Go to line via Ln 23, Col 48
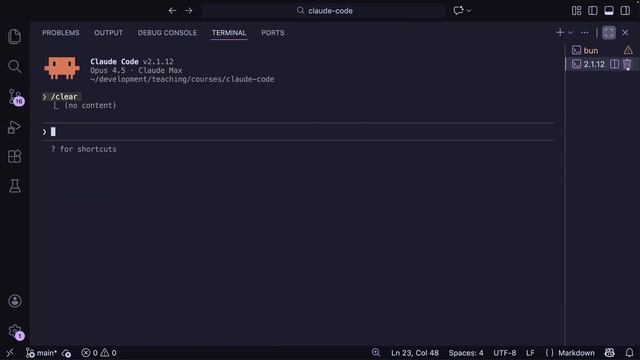Image resolution: width=640 pixels, height=360 pixels. 415,353
